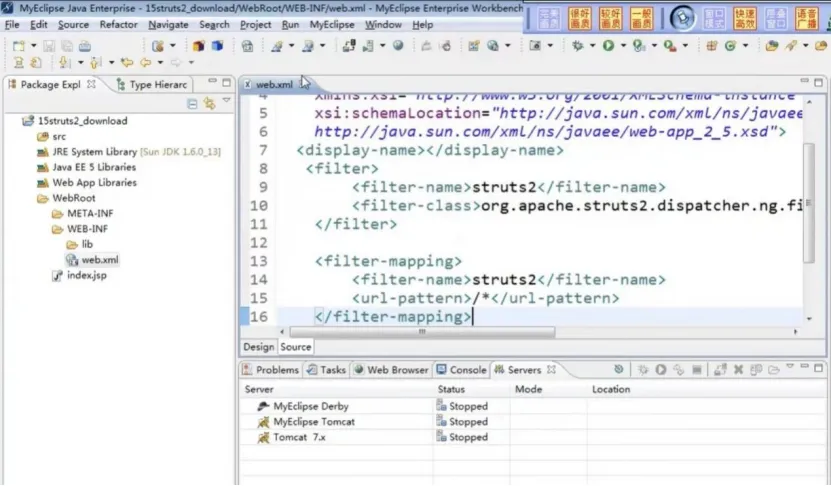Click the 较好画质 quality button
This screenshot has width=831, height=486.
click(611, 19)
